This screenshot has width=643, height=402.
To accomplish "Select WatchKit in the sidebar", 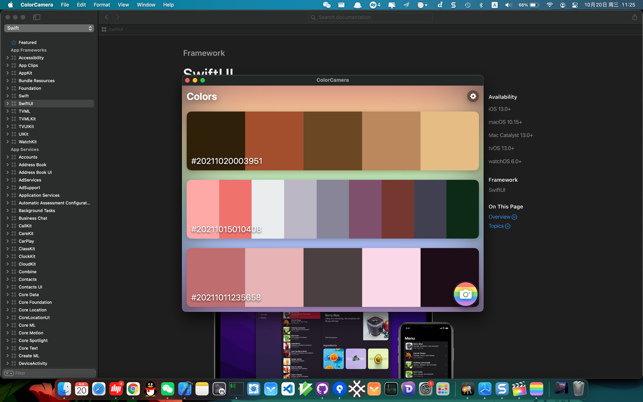I will pos(27,142).
